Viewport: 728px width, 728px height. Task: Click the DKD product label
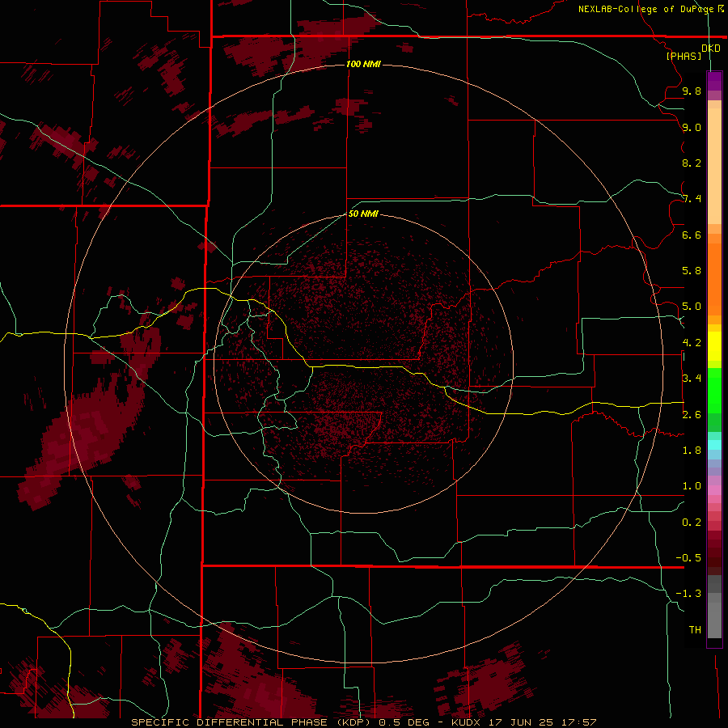pyautogui.click(x=710, y=49)
